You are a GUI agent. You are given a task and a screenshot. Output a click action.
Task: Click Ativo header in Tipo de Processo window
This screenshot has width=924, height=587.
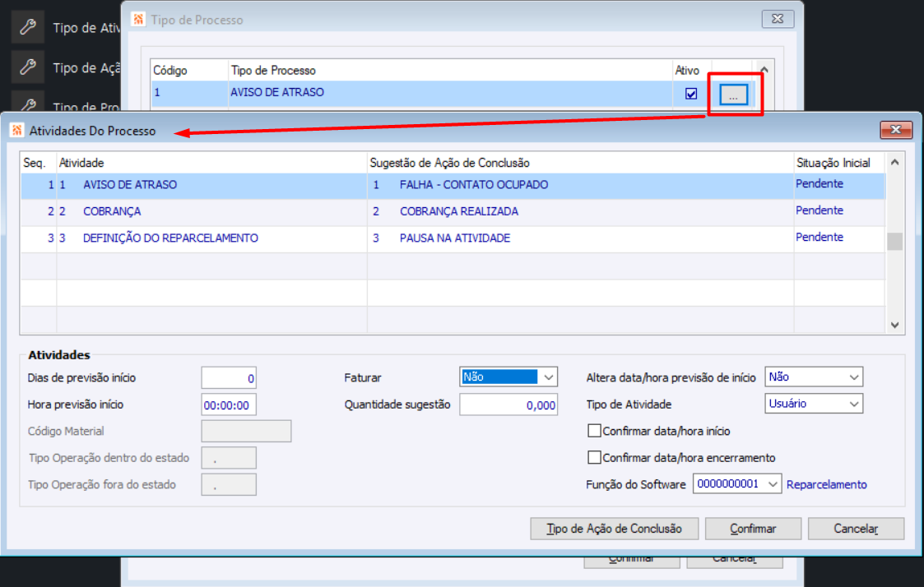click(687, 71)
